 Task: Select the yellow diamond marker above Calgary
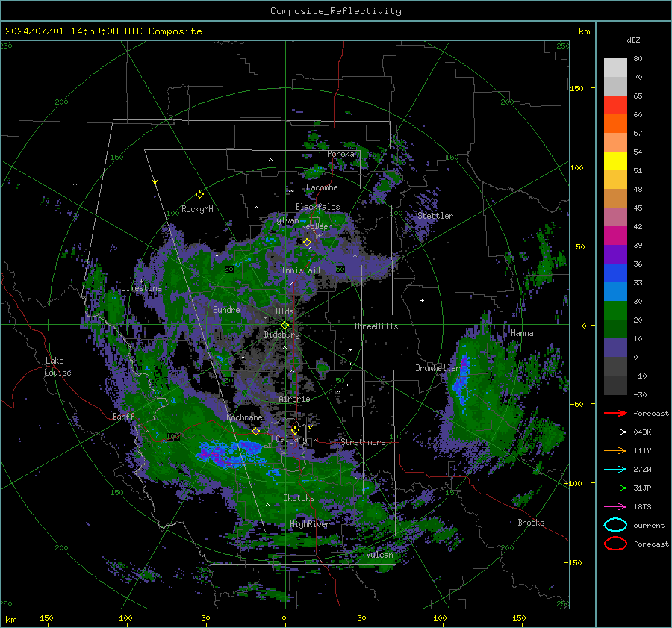pyautogui.click(x=295, y=430)
